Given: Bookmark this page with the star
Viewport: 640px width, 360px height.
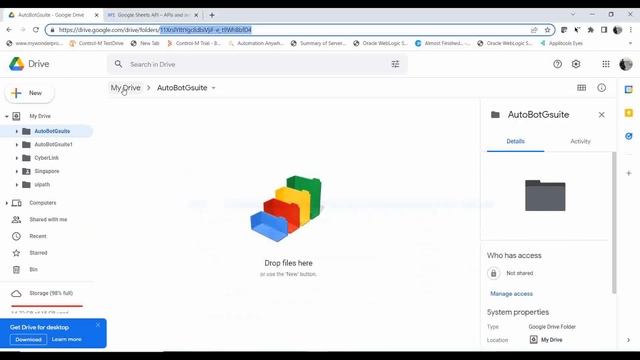Looking at the screenshot, I should point(547,30).
